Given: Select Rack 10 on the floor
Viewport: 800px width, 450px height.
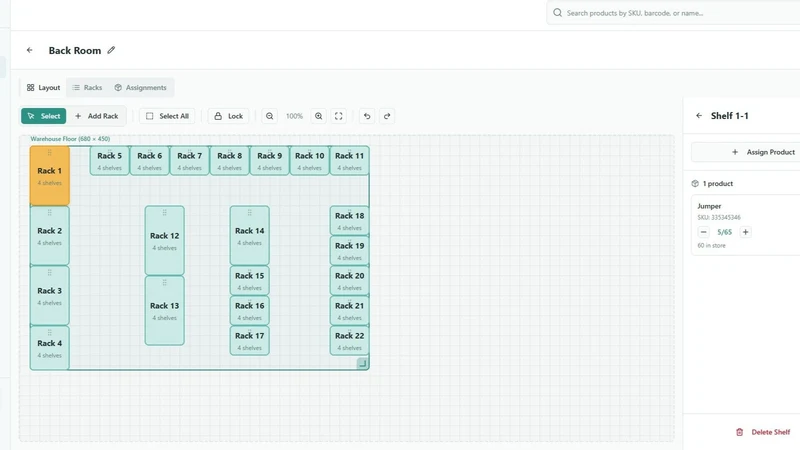Looking at the screenshot, I should coord(310,161).
